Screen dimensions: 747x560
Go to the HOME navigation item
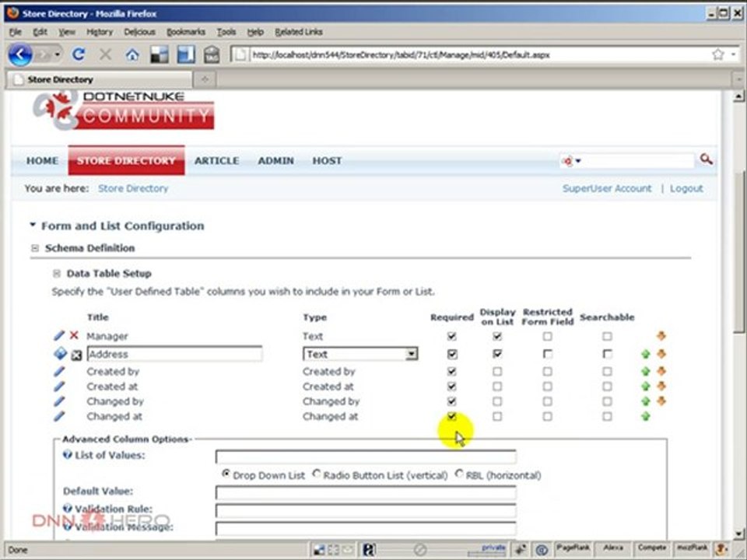tap(42, 161)
